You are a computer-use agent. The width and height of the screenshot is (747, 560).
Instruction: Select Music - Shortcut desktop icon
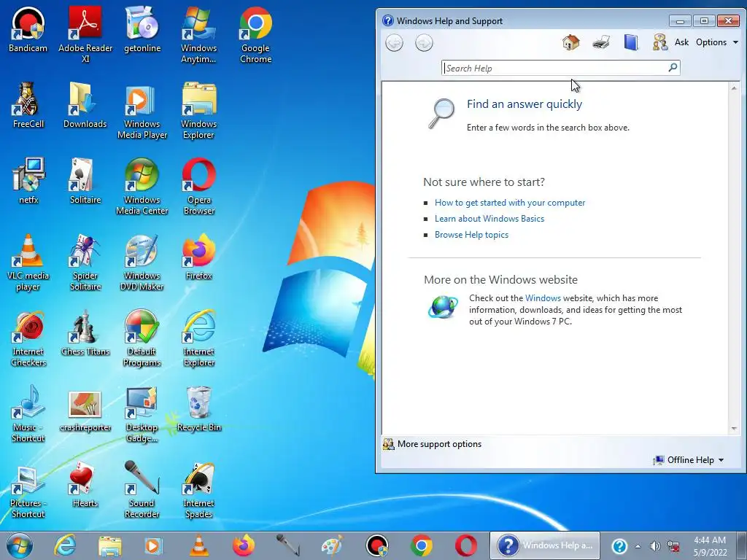click(x=28, y=414)
